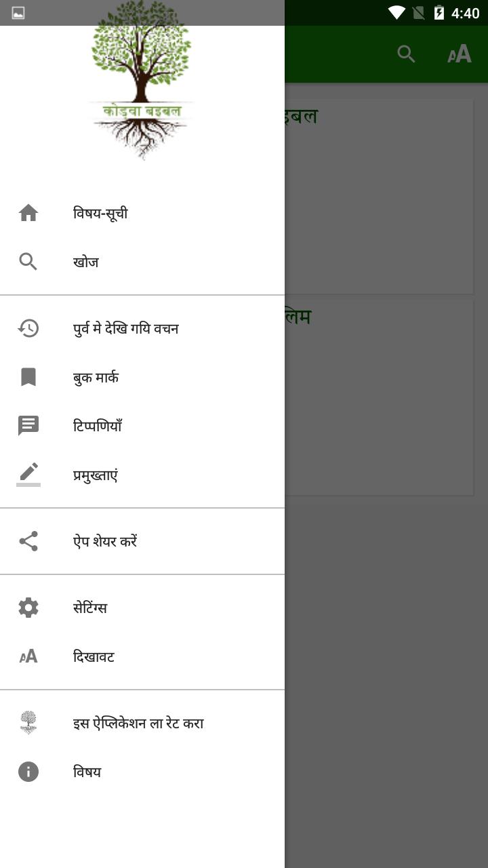Open history via the clock icon
The height and width of the screenshot is (868, 488).
click(x=28, y=328)
